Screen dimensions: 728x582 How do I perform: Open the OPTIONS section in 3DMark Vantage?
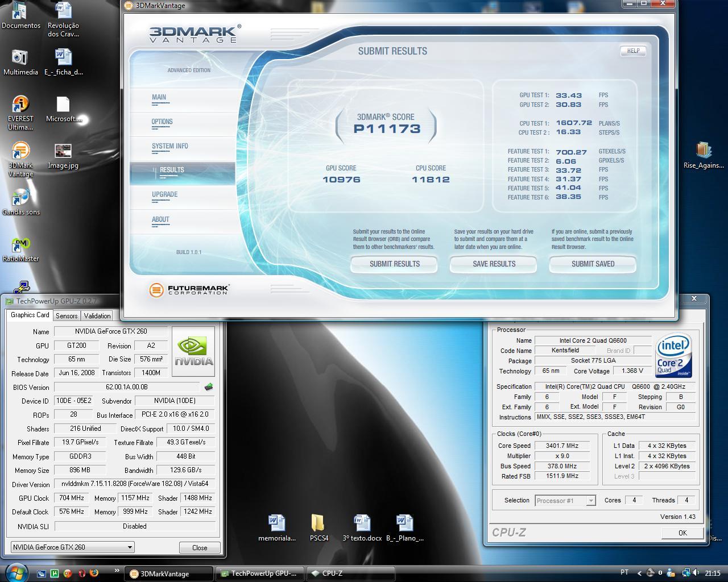(x=162, y=122)
